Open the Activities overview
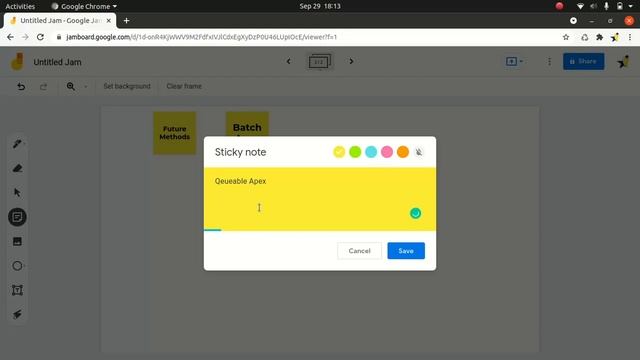 [x=20, y=6]
